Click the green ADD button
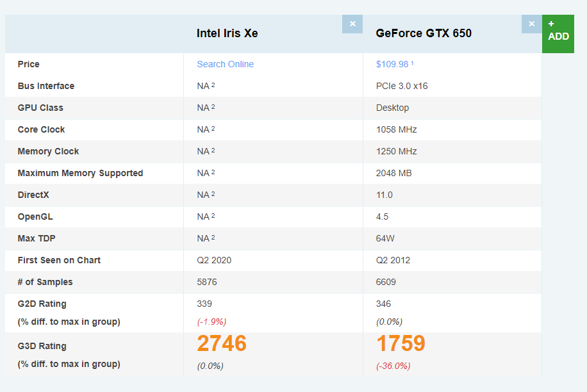 (x=558, y=34)
